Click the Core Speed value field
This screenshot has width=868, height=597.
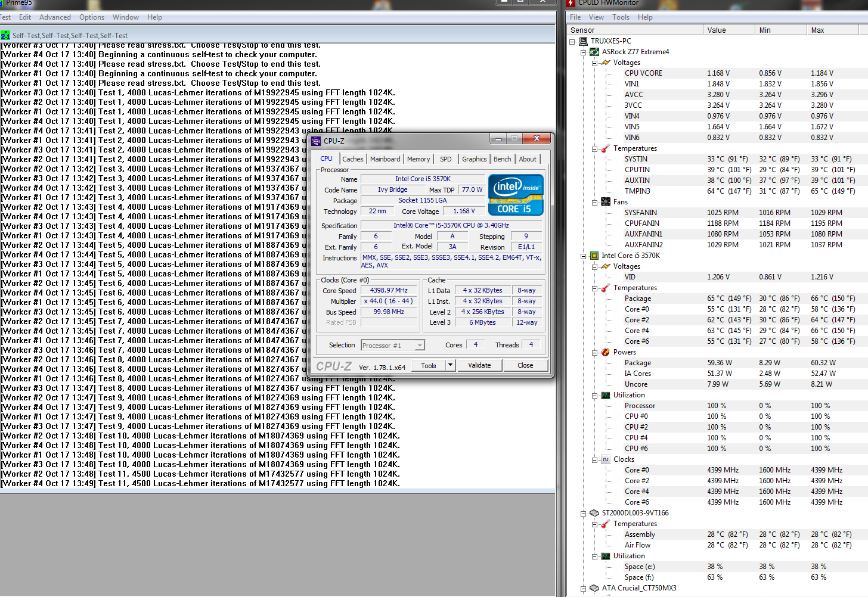389,291
